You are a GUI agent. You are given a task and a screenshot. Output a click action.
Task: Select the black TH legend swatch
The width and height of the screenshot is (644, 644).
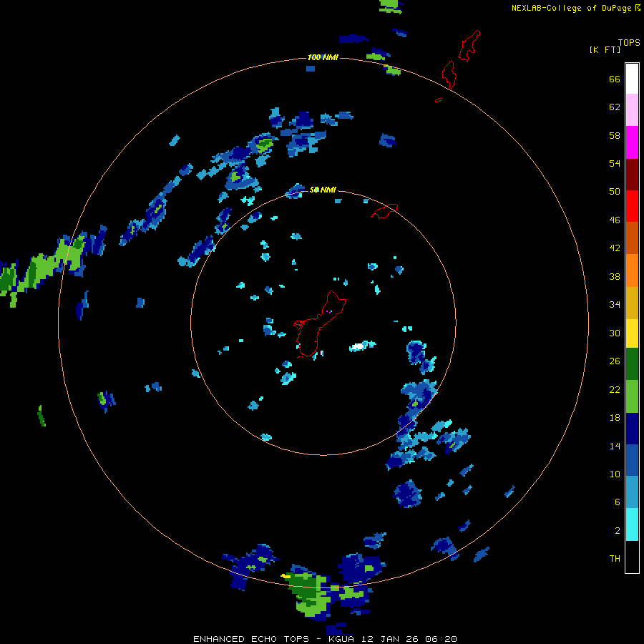tap(632, 557)
